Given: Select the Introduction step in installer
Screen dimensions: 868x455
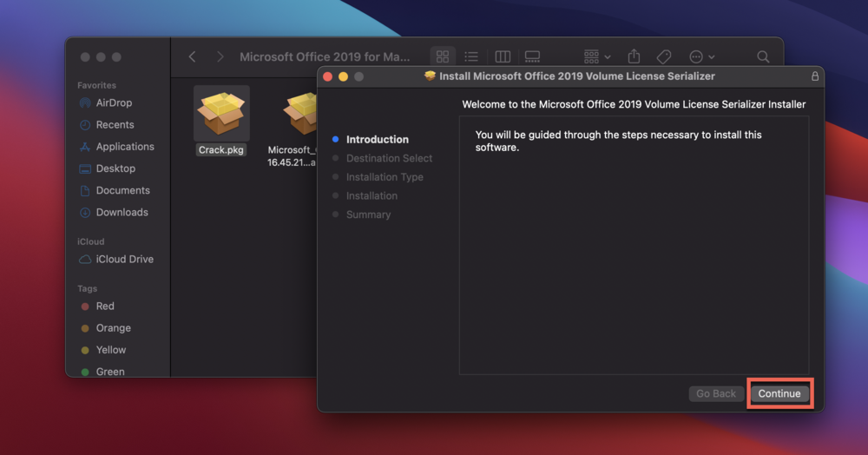Looking at the screenshot, I should [377, 139].
